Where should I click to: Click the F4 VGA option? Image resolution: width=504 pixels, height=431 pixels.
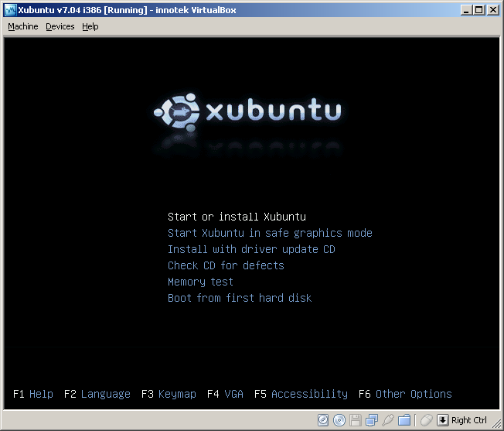225,394
